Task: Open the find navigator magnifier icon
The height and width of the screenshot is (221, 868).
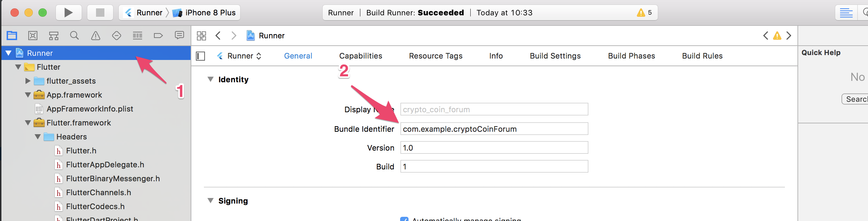Action: 74,36
